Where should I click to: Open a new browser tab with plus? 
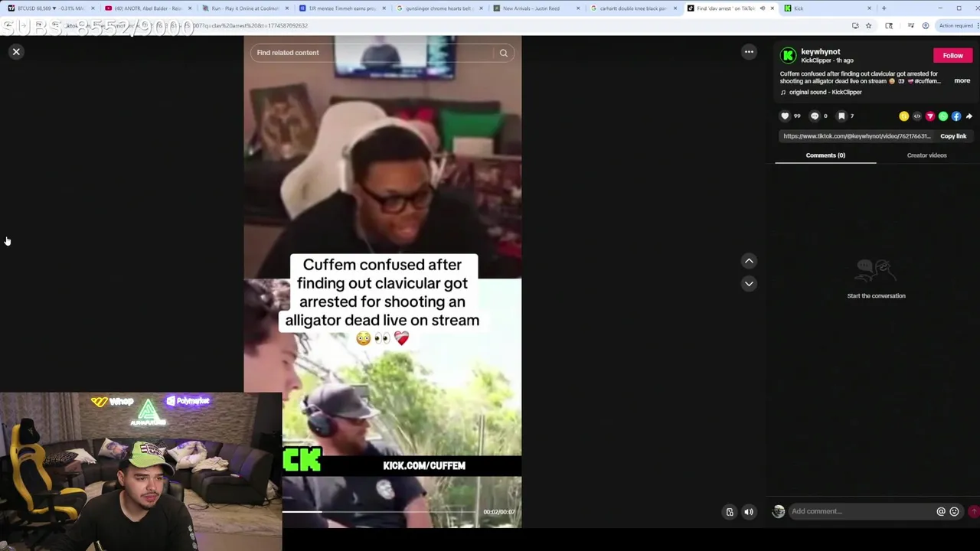coord(884,8)
